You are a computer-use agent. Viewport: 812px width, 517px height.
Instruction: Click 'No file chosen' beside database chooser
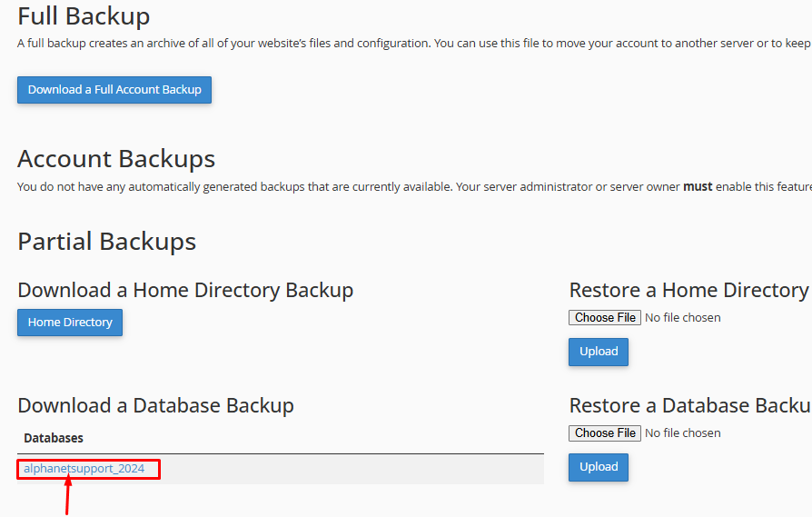point(682,433)
